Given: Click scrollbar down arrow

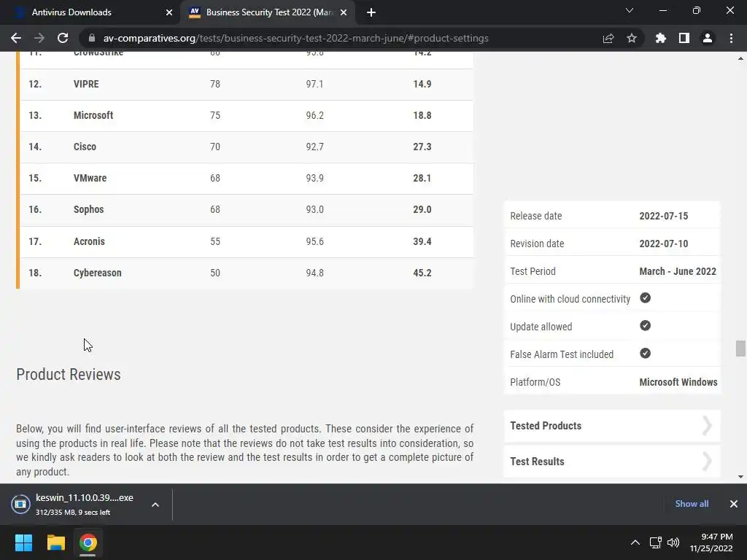Looking at the screenshot, I should [x=740, y=477].
